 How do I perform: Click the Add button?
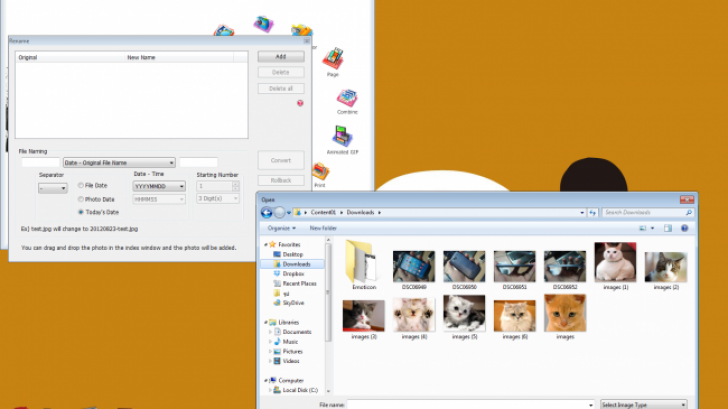tap(281, 57)
